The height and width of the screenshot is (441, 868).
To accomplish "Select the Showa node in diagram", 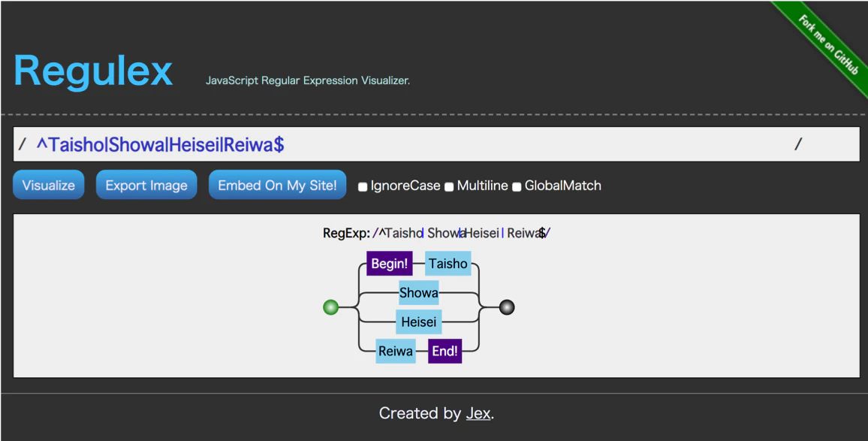I will (419, 292).
